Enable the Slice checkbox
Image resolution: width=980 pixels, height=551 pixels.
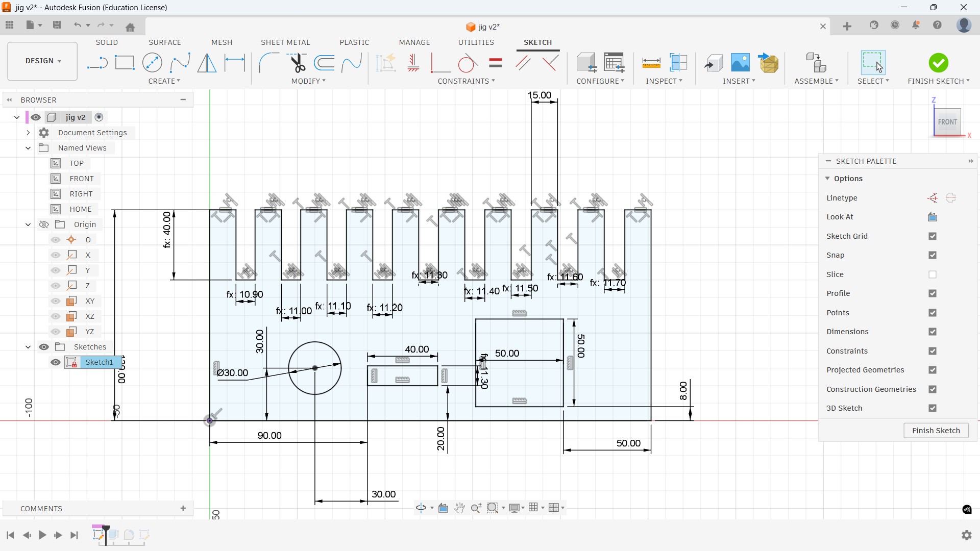(933, 274)
